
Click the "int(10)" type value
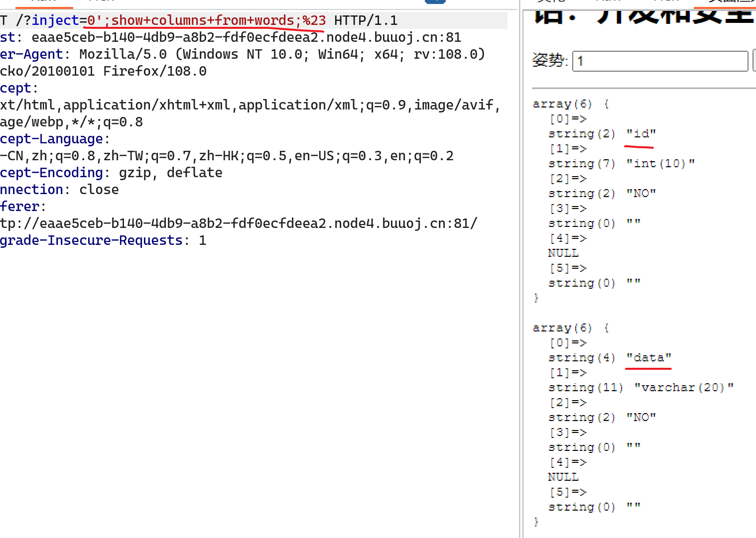pos(660,163)
